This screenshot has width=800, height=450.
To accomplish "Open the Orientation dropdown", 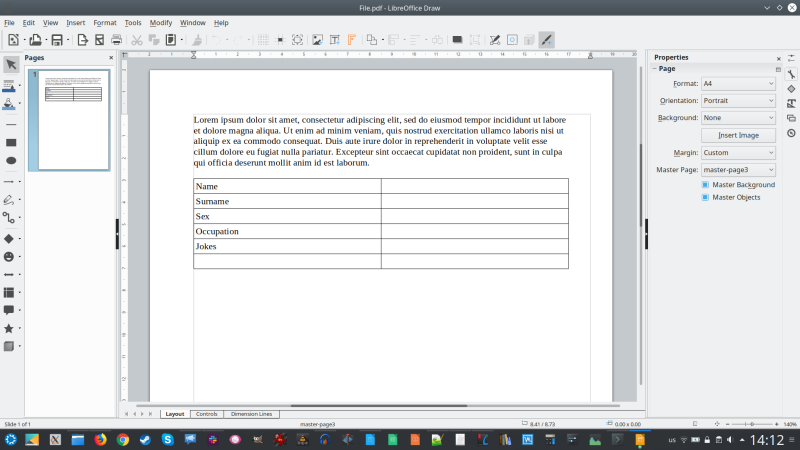I will (738, 101).
